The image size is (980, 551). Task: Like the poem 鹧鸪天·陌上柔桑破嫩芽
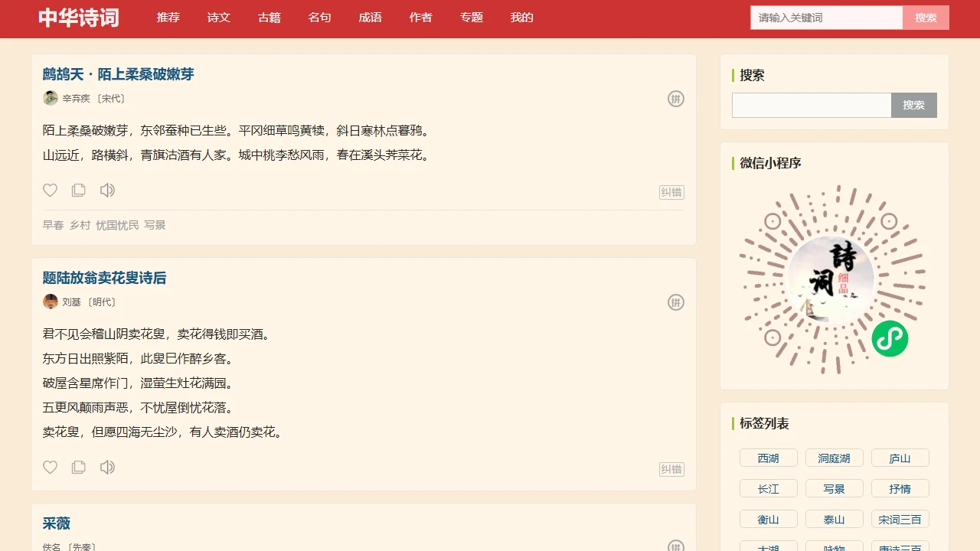click(x=50, y=190)
